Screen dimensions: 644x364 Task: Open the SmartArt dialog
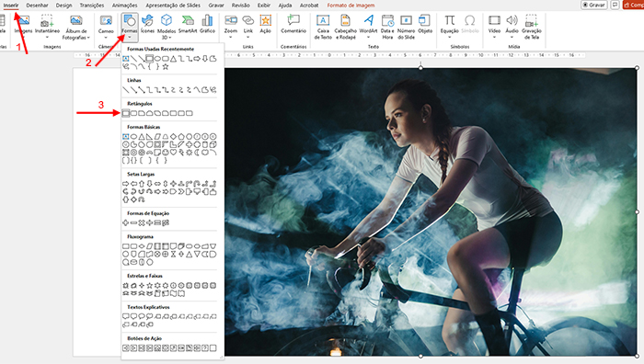(188, 24)
